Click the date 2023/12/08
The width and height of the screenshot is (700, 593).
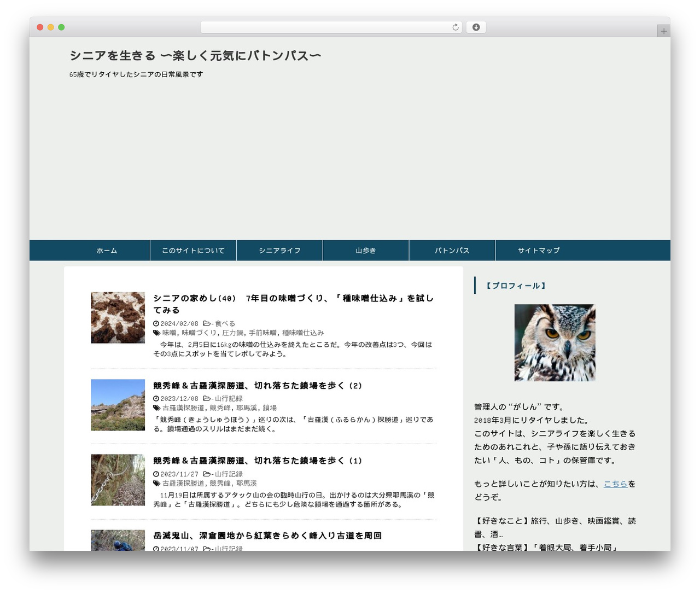click(179, 399)
